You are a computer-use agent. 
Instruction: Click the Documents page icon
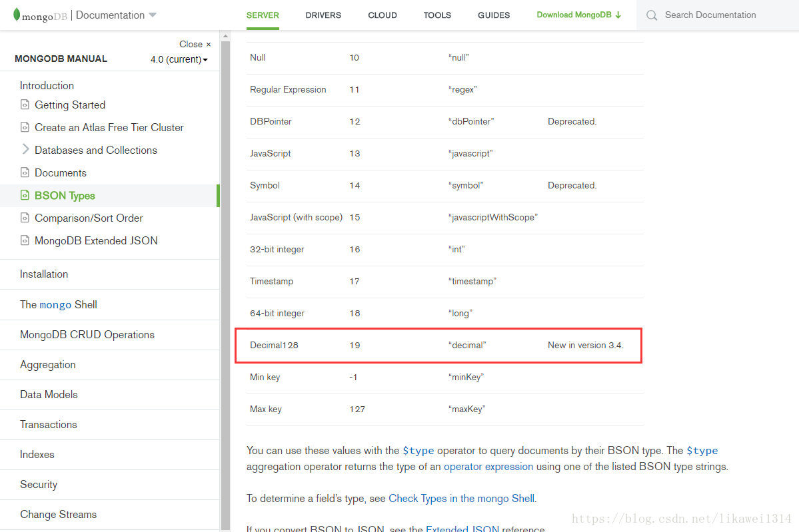coord(25,172)
